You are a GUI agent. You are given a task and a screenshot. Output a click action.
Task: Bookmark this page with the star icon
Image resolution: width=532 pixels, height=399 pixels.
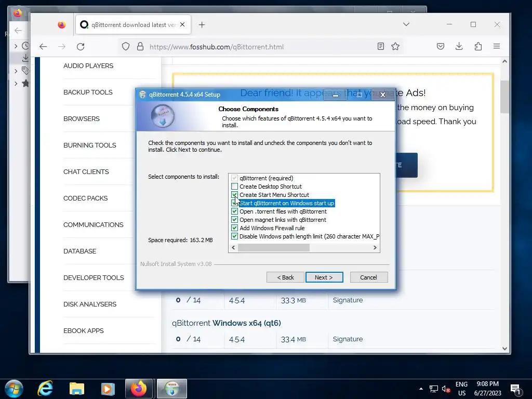click(395, 46)
